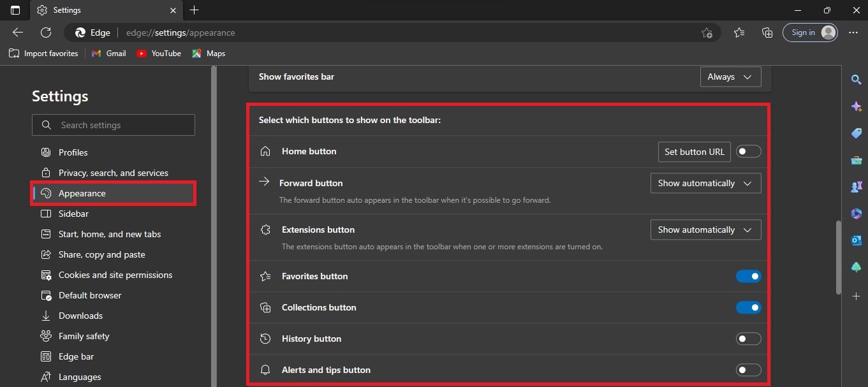Open the Settings and more ellipsis menu
The height and width of the screenshot is (387, 868).
(853, 33)
